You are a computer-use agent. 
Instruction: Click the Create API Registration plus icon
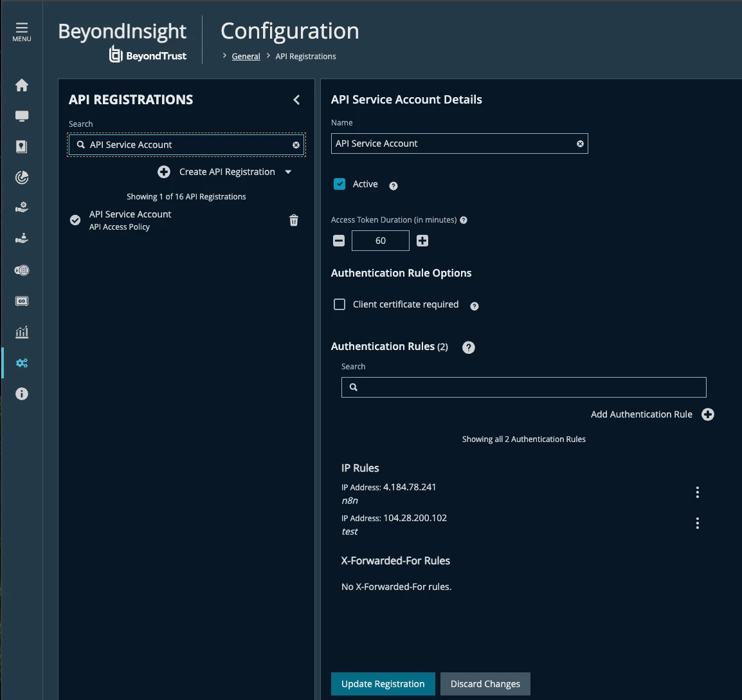point(164,172)
